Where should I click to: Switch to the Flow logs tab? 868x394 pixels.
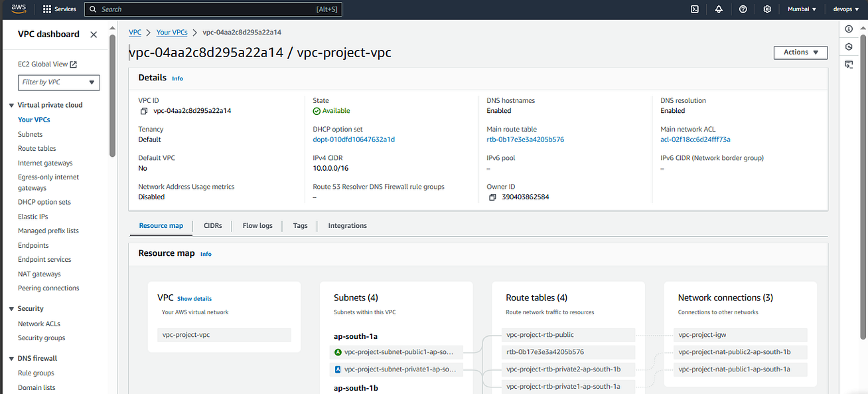[x=257, y=226]
